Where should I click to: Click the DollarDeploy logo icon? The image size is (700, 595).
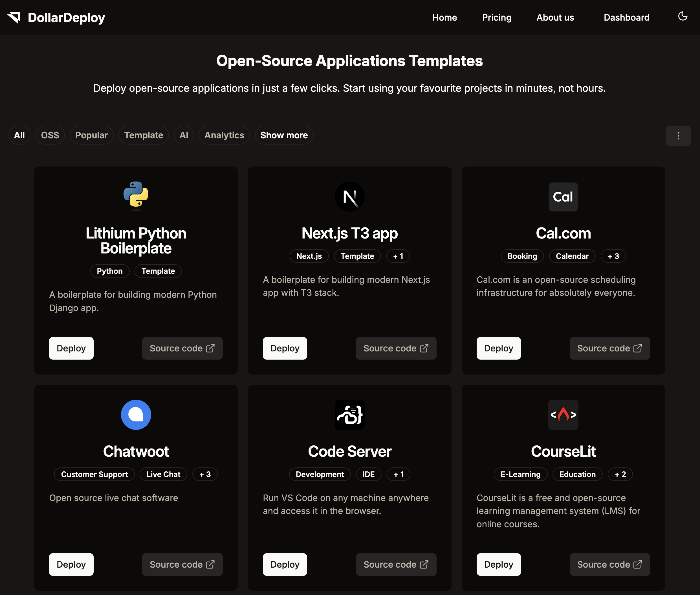[14, 17]
